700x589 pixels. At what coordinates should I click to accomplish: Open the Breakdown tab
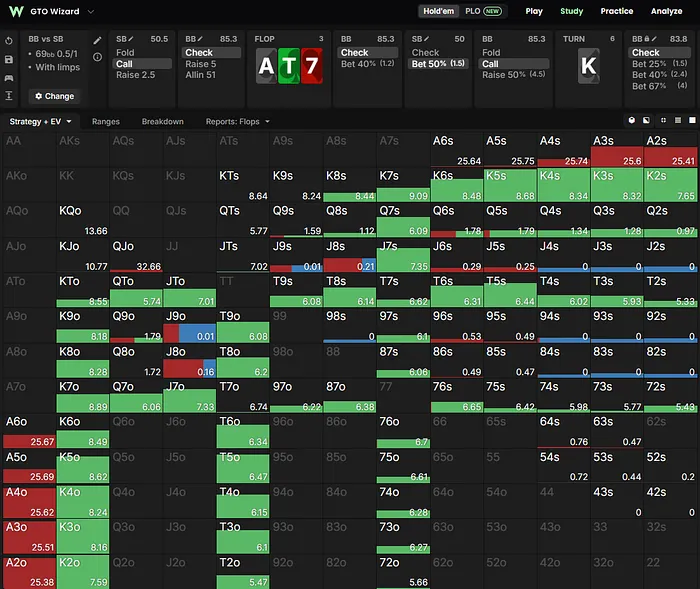(x=162, y=121)
